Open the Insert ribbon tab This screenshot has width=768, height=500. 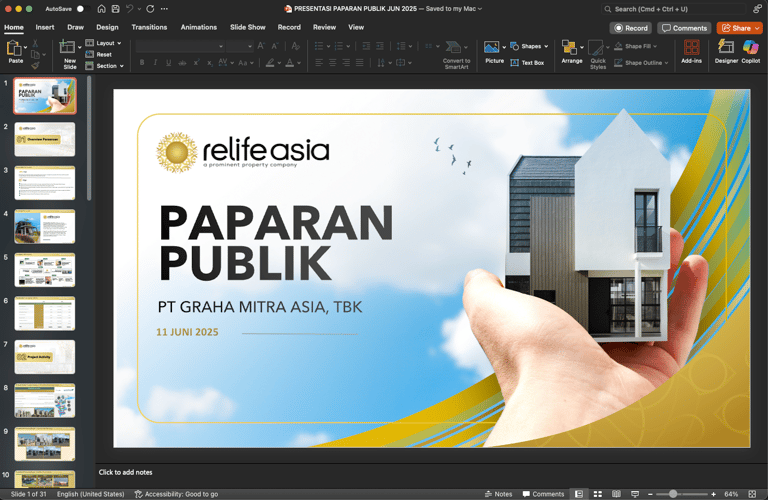coord(45,27)
